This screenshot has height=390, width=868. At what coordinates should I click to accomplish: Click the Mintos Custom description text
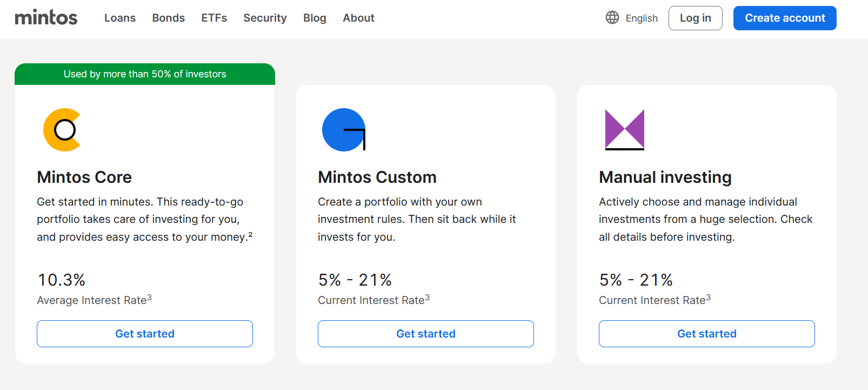[417, 219]
